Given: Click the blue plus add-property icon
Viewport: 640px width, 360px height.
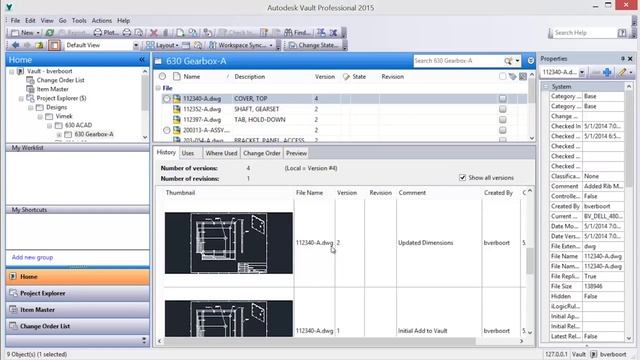Looking at the screenshot, I should click(607, 73).
